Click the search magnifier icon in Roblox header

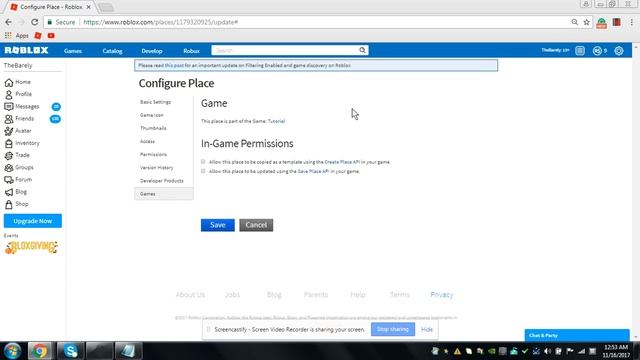click(362, 50)
